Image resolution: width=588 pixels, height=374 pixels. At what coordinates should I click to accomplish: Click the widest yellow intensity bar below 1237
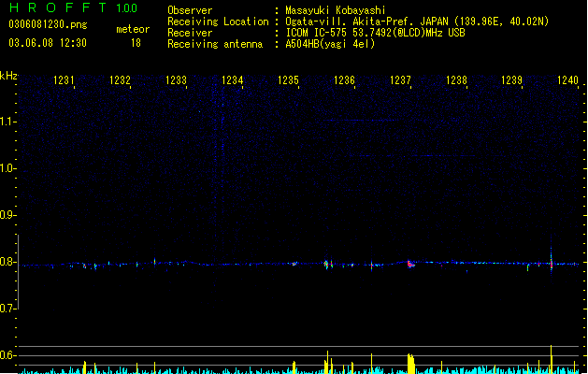click(x=410, y=364)
